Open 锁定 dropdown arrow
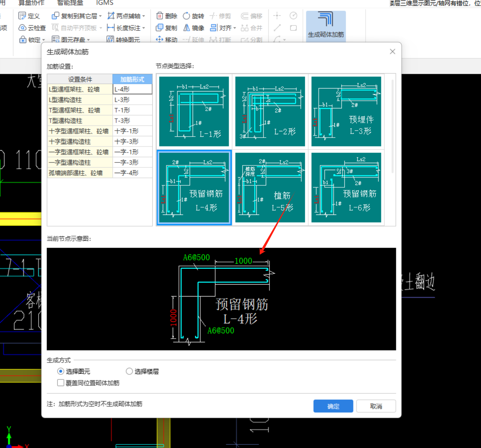The height and width of the screenshot is (448, 481). tap(43, 40)
